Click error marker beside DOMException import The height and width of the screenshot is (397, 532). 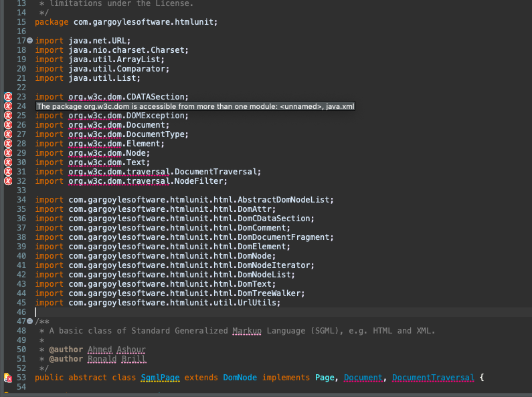click(x=8, y=116)
